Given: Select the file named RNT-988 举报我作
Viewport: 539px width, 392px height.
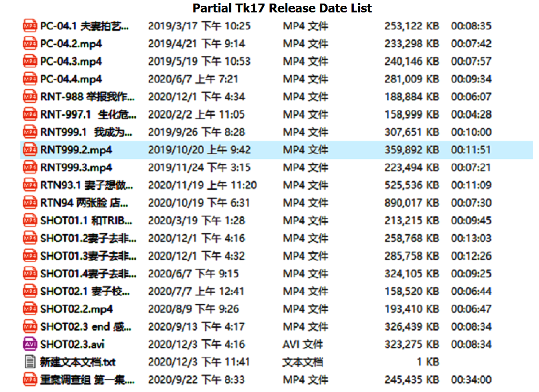Looking at the screenshot, I should point(87,97).
